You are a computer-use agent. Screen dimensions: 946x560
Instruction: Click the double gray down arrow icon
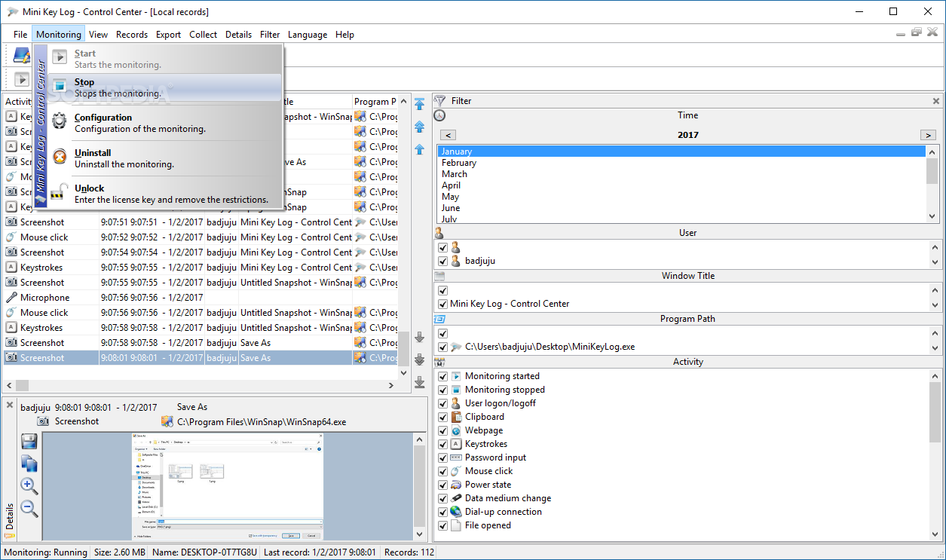pos(420,360)
